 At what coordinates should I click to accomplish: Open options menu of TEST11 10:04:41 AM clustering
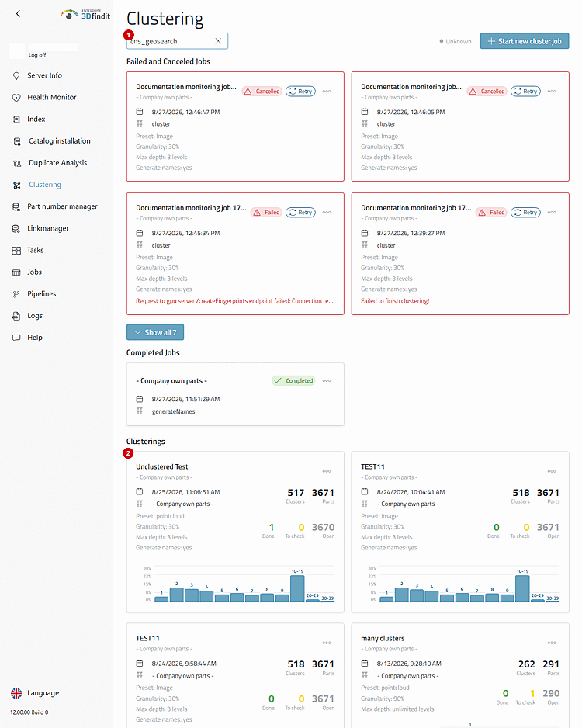point(552,471)
